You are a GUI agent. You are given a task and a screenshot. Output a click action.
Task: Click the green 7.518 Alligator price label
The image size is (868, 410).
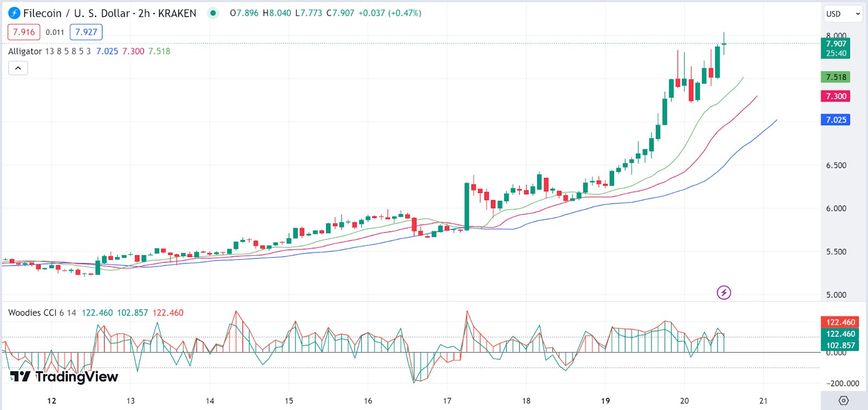point(835,77)
